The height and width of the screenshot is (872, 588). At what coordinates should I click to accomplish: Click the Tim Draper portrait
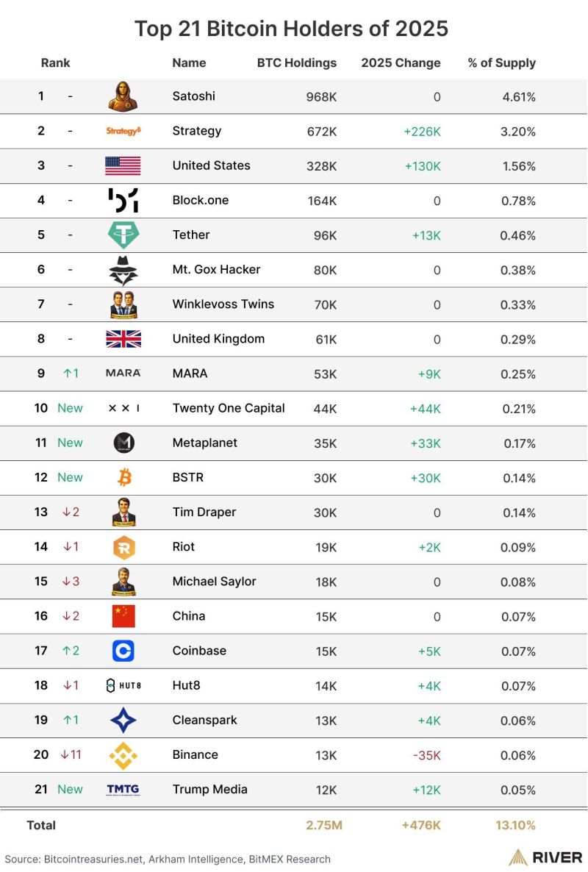pos(123,512)
